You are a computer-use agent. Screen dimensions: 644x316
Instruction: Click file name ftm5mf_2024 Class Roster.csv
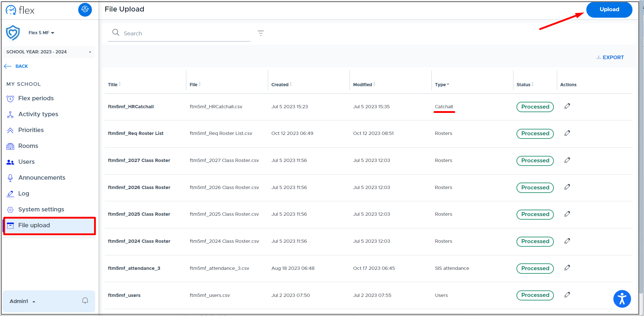(x=224, y=241)
